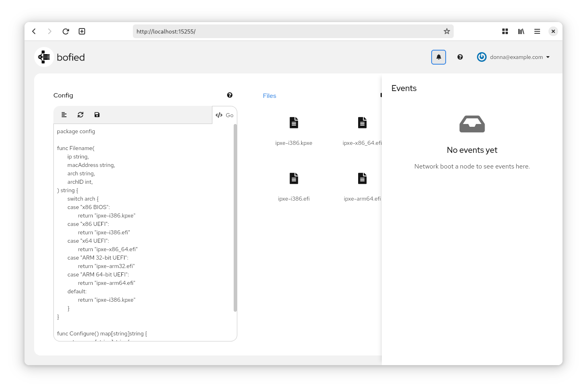Open the Config help question mark
This screenshot has height=392, width=587.
(x=230, y=95)
